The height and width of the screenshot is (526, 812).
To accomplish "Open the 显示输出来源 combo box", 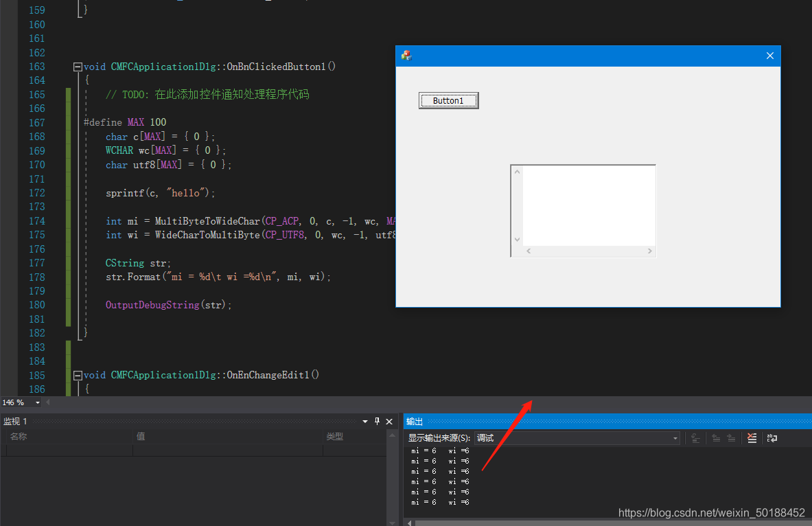I will point(577,438).
